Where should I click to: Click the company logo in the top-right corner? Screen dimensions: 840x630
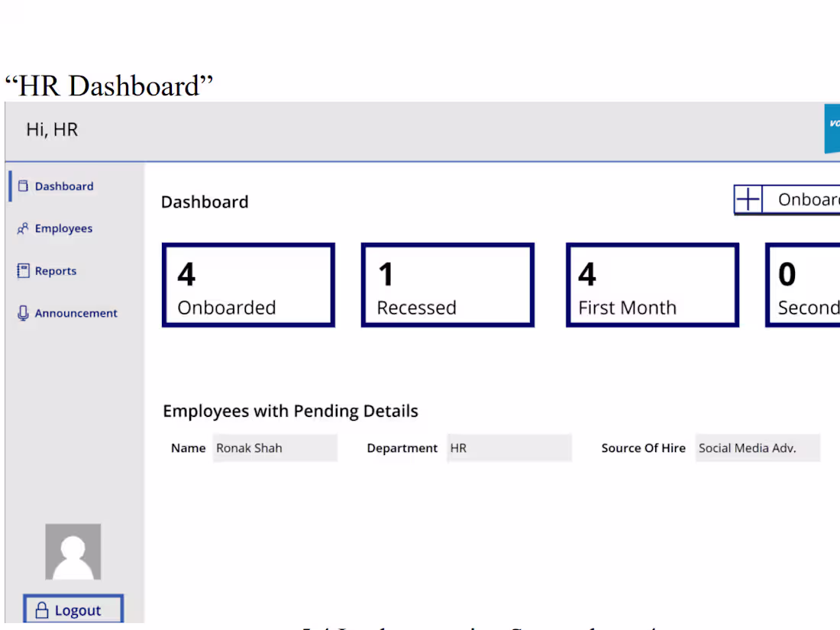click(833, 129)
